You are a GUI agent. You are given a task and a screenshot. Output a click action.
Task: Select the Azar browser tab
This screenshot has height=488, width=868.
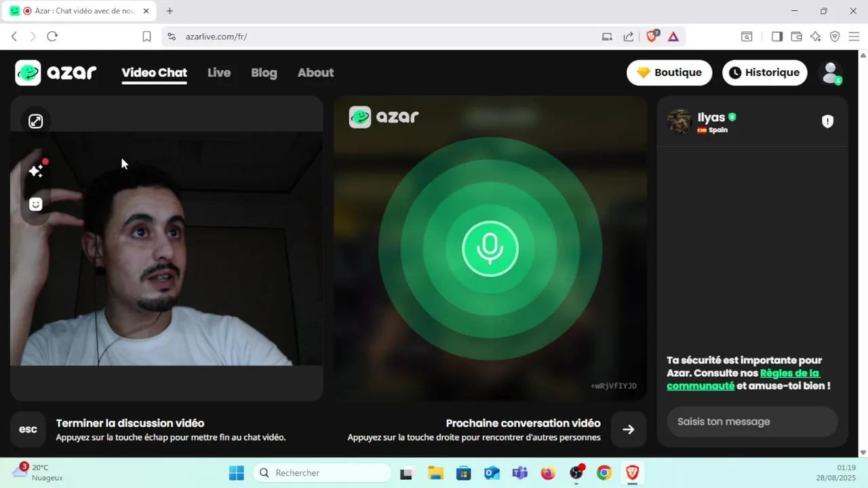80,11
